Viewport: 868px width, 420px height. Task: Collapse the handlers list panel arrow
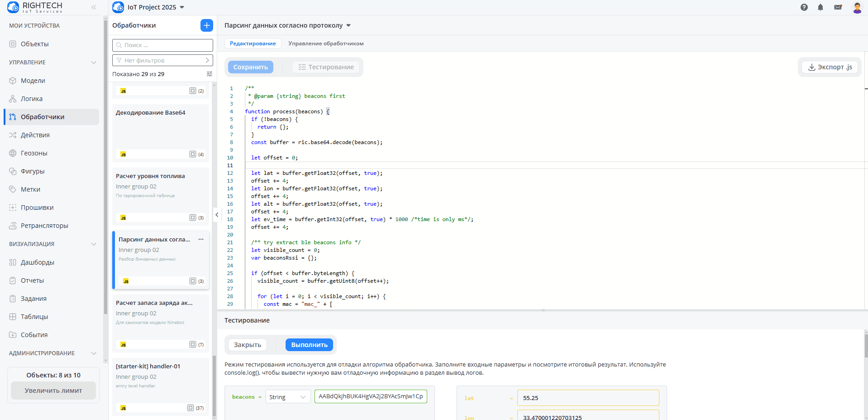(217, 215)
